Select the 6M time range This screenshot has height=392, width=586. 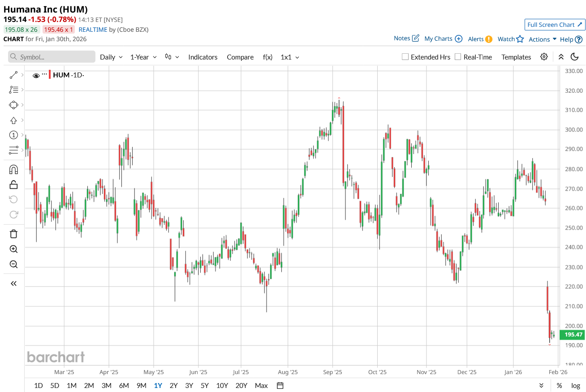point(124,385)
